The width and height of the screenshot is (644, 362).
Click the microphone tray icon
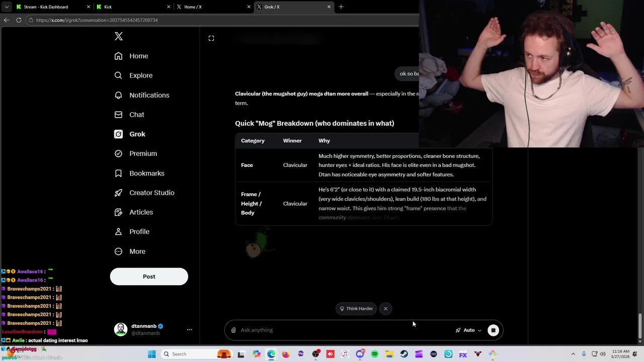pyautogui.click(x=584, y=354)
